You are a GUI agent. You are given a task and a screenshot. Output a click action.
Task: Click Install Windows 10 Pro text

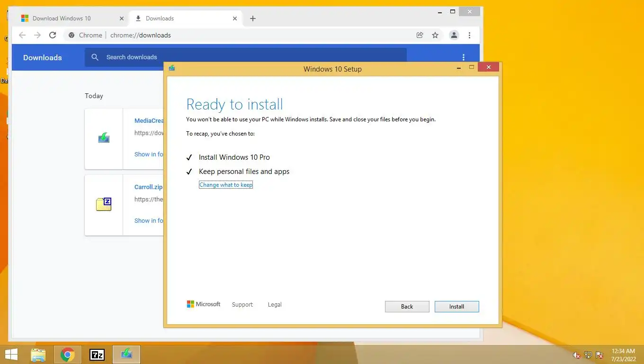(x=234, y=157)
